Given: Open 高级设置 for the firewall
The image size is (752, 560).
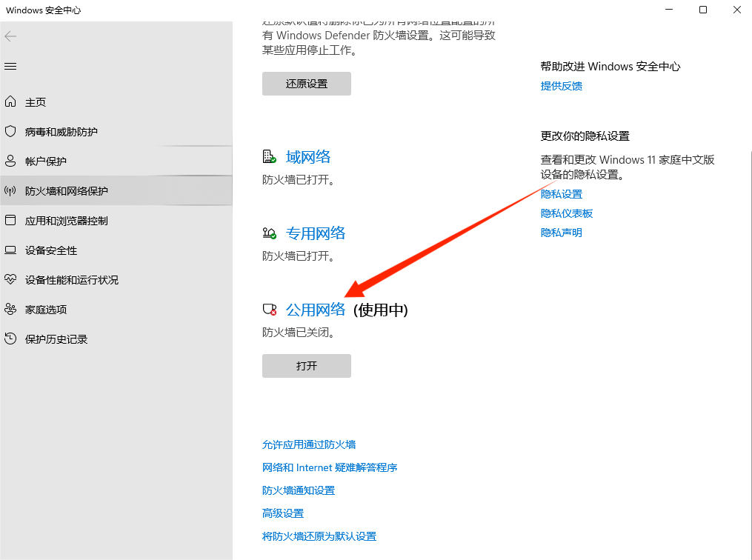Looking at the screenshot, I should (282, 513).
